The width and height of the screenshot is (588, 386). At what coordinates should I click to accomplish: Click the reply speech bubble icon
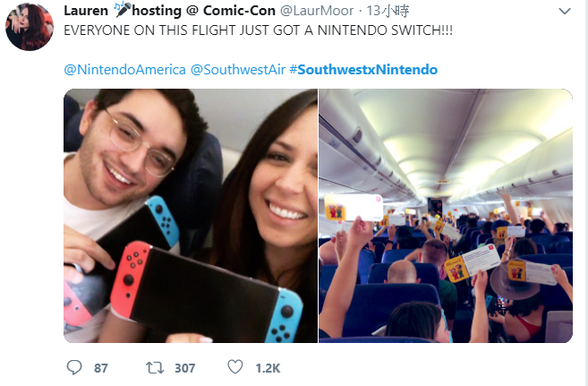[74, 367]
